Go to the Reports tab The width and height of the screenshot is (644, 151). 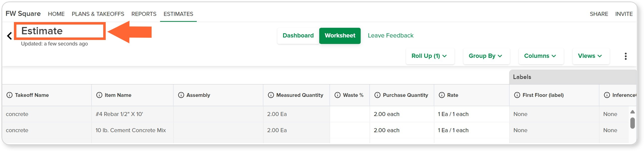point(144,14)
